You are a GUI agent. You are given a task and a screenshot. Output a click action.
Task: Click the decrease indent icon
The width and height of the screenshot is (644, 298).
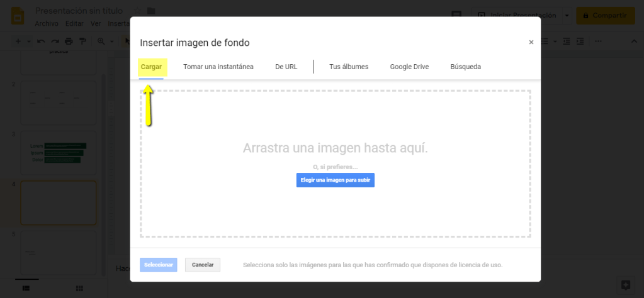[x=566, y=41]
